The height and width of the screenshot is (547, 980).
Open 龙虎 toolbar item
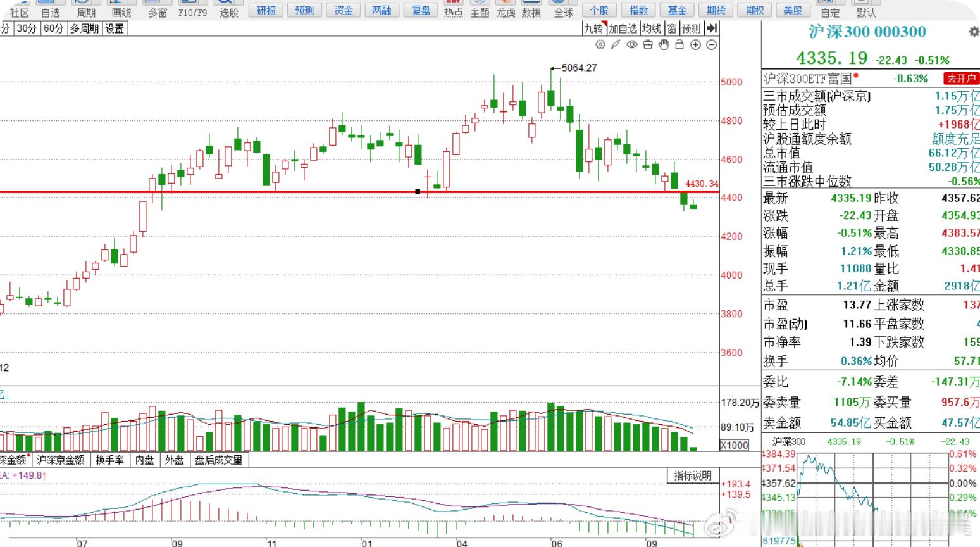tap(506, 8)
